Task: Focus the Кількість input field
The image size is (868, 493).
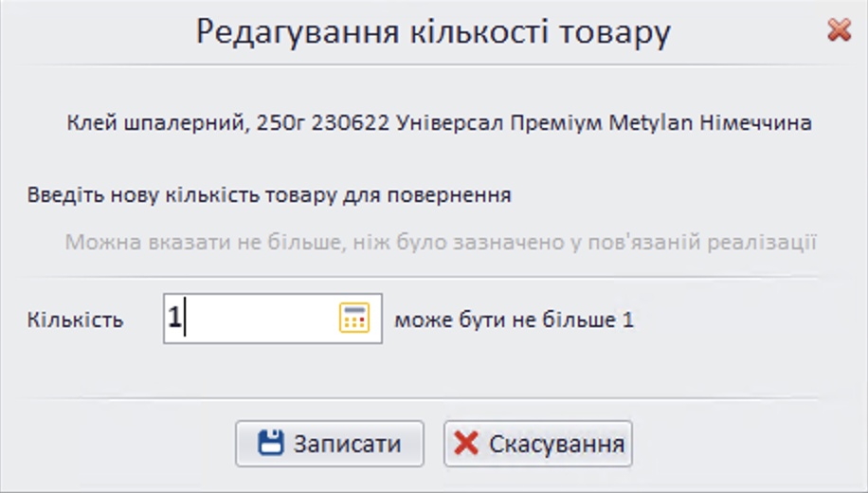Action: click(x=251, y=319)
